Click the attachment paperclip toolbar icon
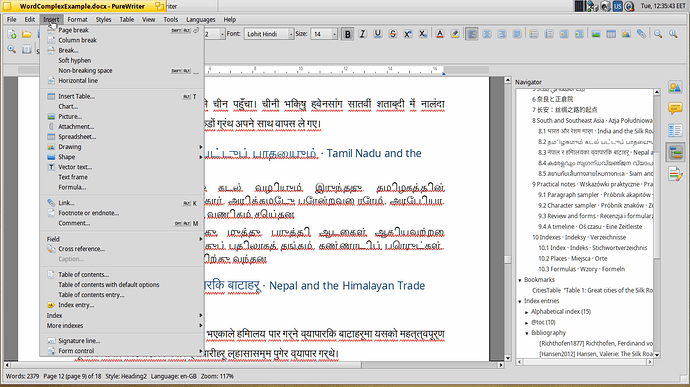Image resolution: width=690 pixels, height=387 pixels. pyautogui.click(x=641, y=34)
